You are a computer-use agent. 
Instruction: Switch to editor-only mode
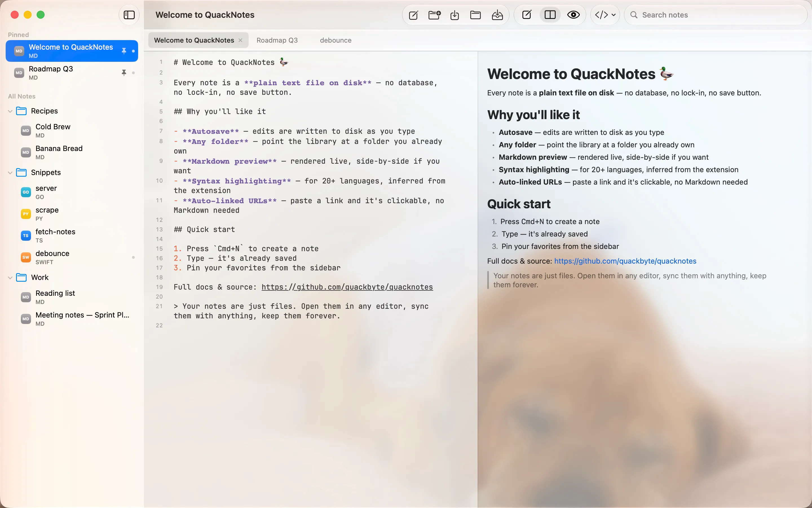coord(527,15)
